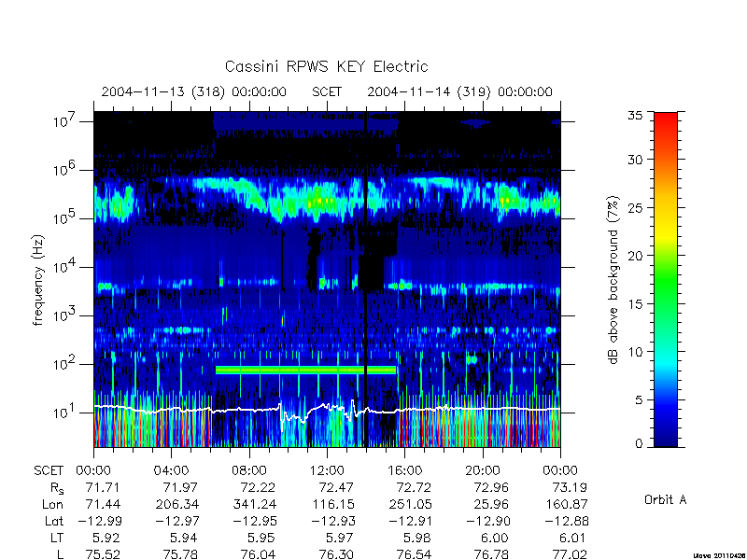
Task: Click the "dB above background (7%)" colorbar label
Action: pyautogui.click(x=613, y=280)
